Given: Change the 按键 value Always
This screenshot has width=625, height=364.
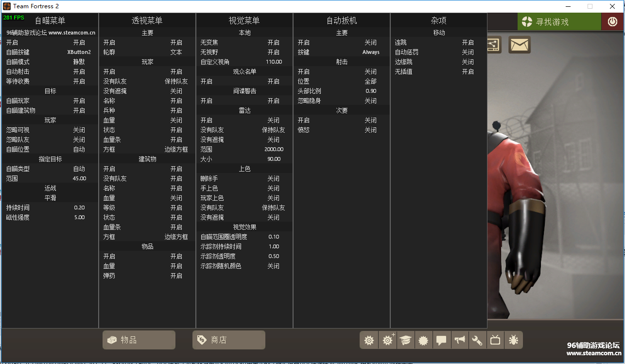Looking at the screenshot, I should pyautogui.click(x=371, y=52).
